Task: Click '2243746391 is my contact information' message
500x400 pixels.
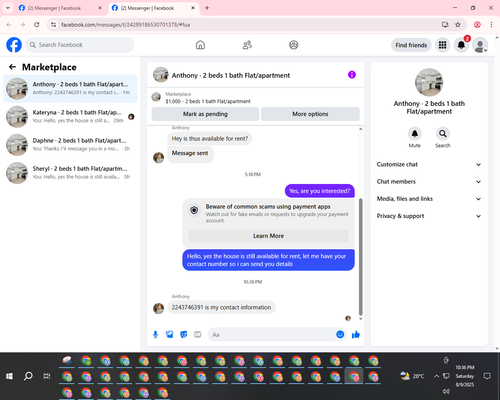Action: click(221, 307)
